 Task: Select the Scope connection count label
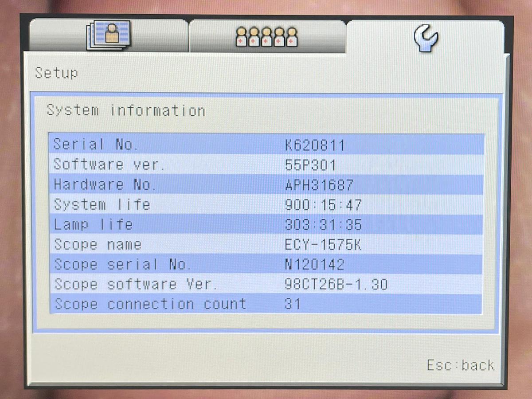click(150, 305)
